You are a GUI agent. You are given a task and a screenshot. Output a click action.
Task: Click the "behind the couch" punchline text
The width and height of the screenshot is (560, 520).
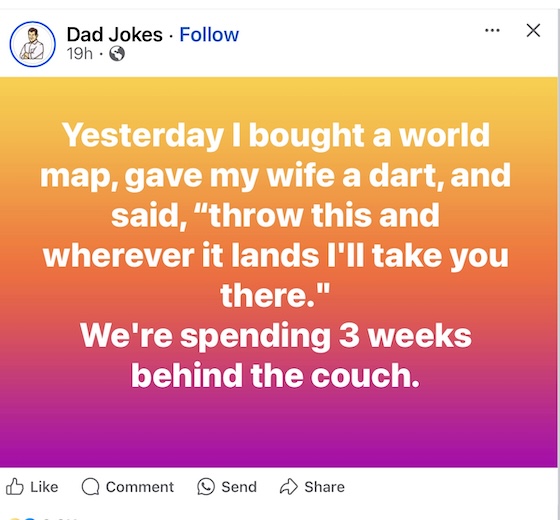point(275,375)
